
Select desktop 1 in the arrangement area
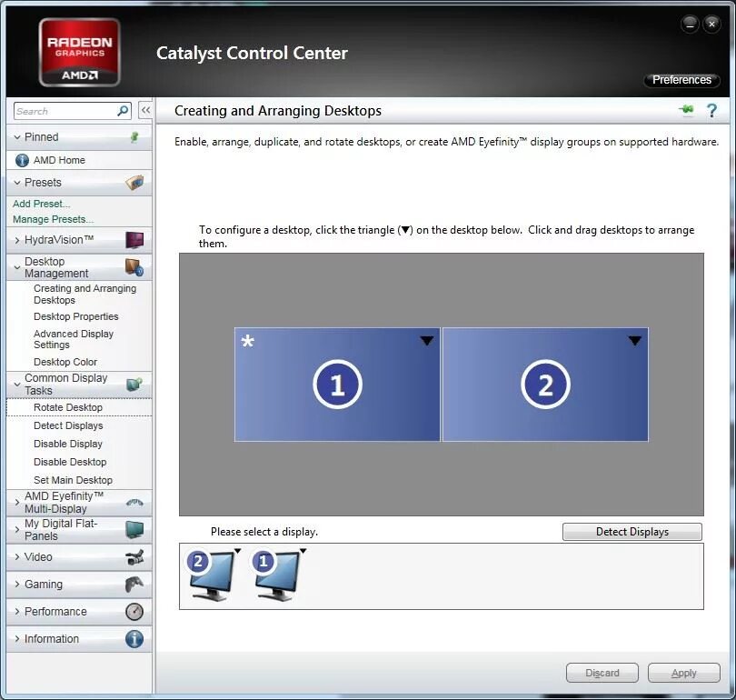coord(337,385)
